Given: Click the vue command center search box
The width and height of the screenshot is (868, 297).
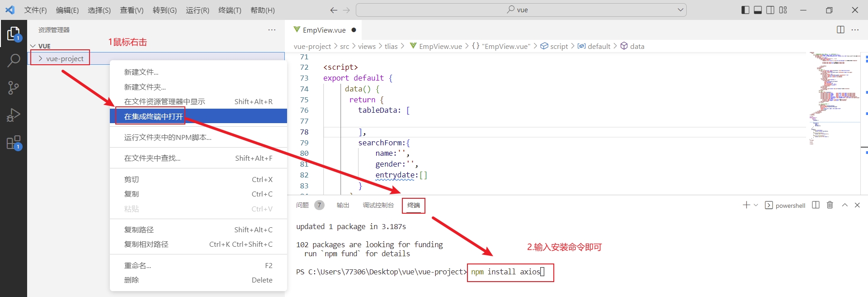Looking at the screenshot, I should (521, 10).
